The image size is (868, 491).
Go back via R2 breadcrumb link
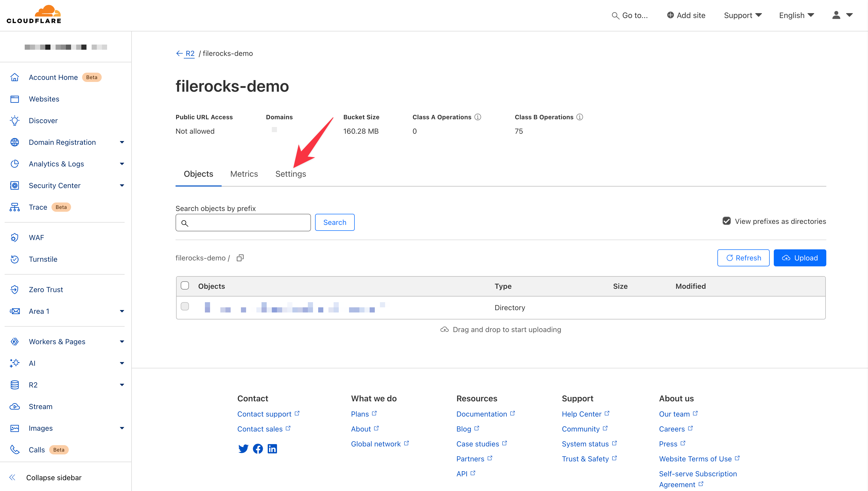[190, 53]
